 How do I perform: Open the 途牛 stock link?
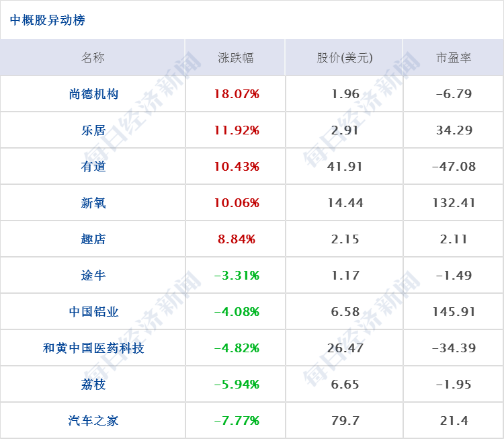point(93,276)
